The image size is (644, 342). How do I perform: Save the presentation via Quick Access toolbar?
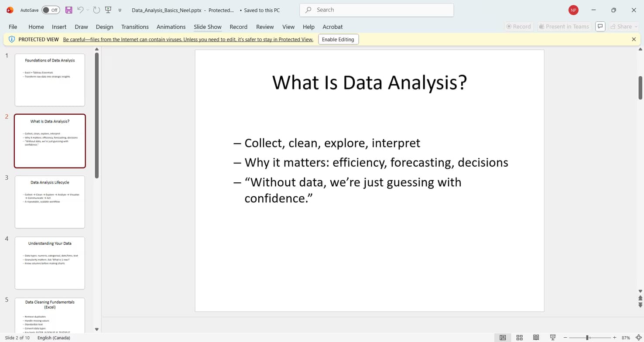coord(69,10)
